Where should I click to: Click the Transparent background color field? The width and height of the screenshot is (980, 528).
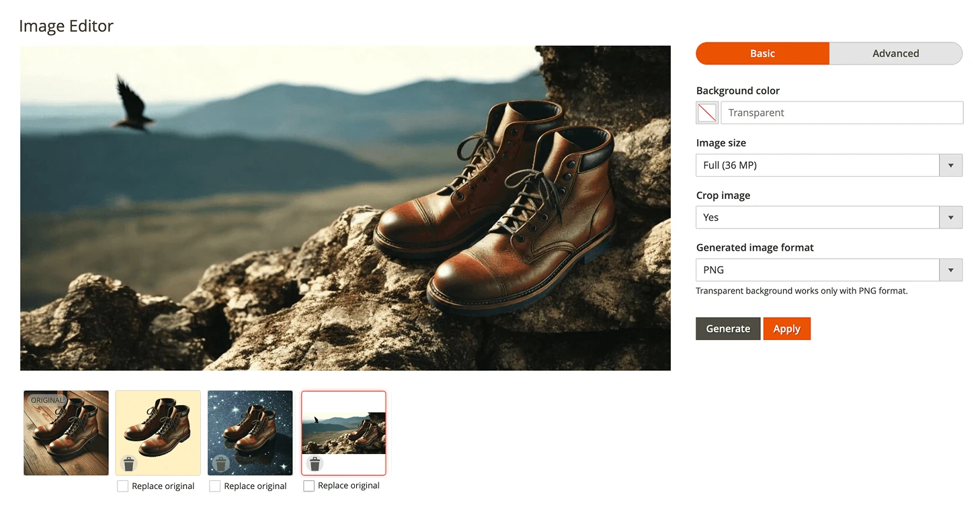[840, 112]
